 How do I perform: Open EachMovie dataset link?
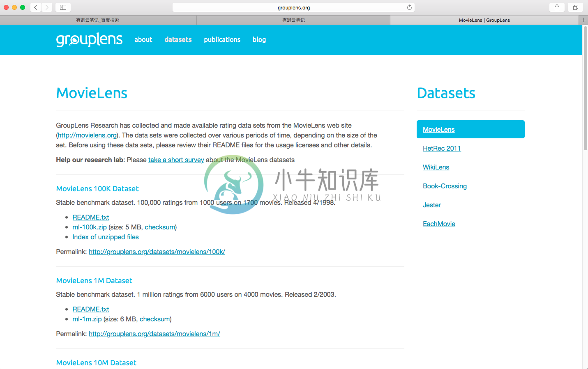[439, 224]
